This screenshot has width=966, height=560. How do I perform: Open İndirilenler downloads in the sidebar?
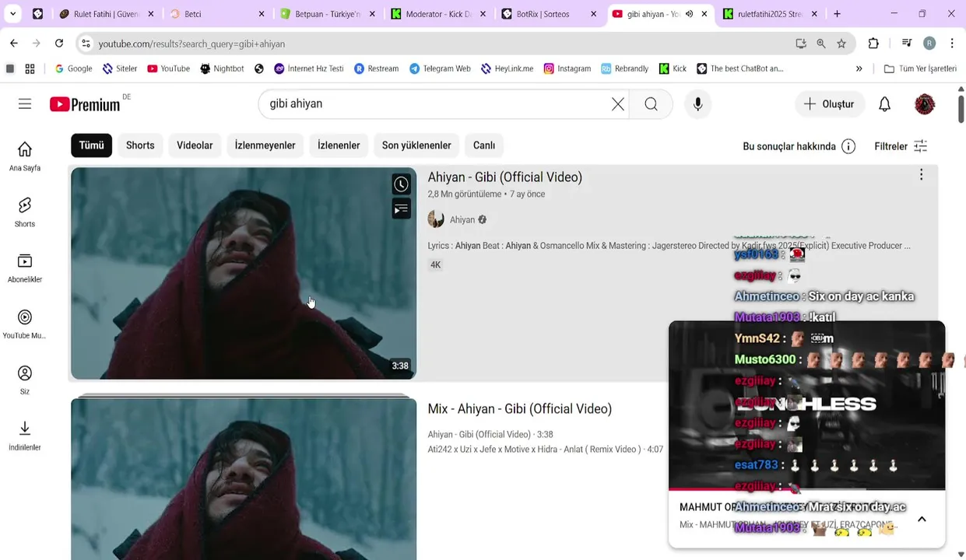pyautogui.click(x=25, y=436)
